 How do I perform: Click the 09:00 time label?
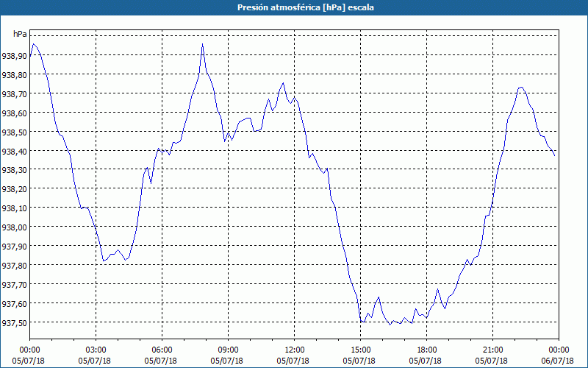(x=228, y=350)
